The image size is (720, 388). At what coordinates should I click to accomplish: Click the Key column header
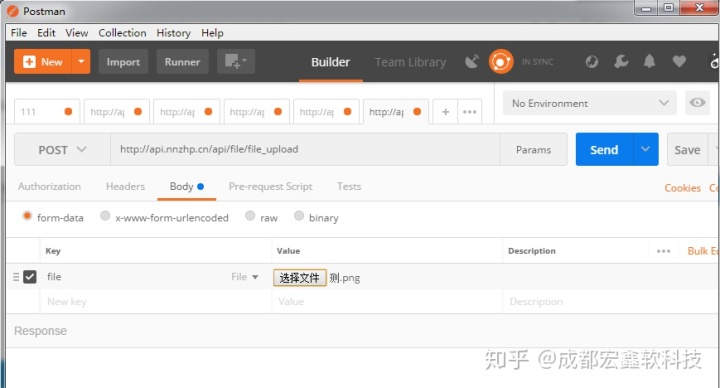(53, 251)
